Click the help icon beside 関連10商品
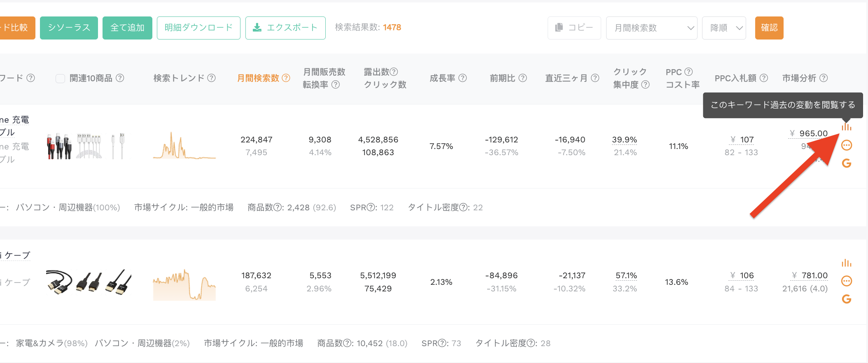Screen dimensions: 868x363 click(120, 78)
